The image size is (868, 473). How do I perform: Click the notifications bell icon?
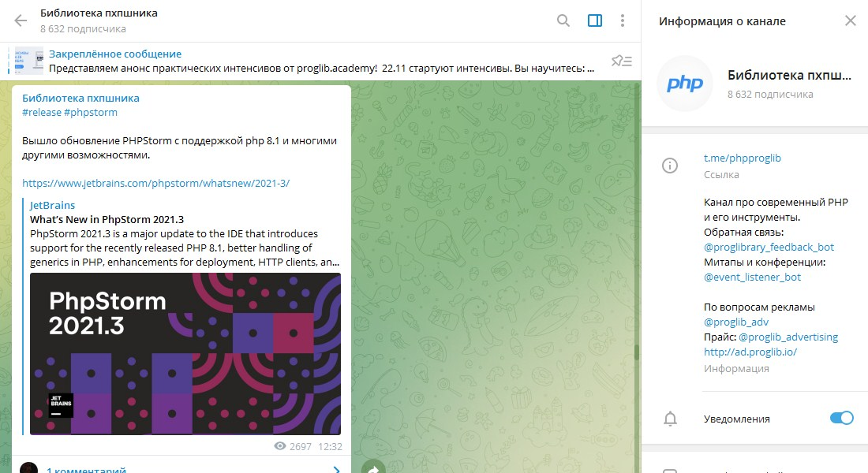tap(670, 419)
